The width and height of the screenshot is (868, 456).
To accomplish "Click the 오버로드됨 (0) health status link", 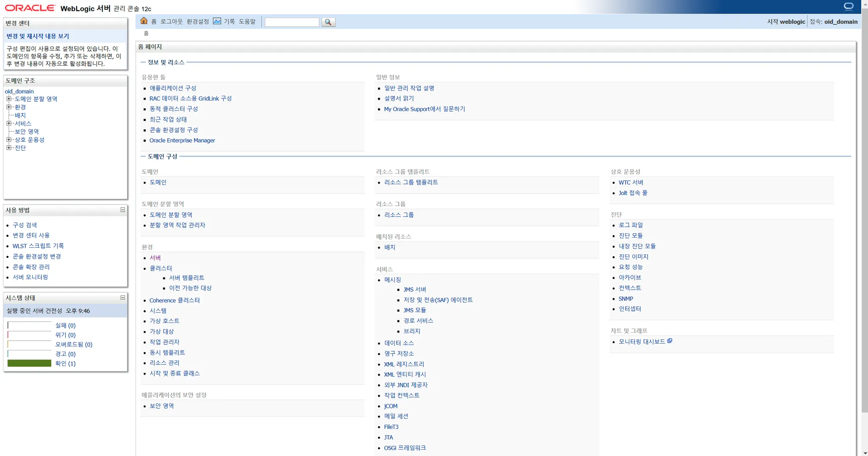I will [x=74, y=344].
